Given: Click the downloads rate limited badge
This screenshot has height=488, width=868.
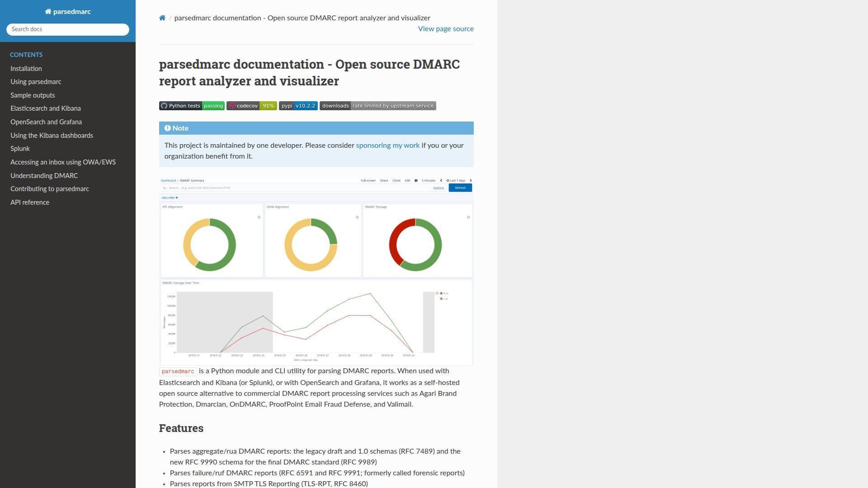Looking at the screenshot, I should point(378,106).
